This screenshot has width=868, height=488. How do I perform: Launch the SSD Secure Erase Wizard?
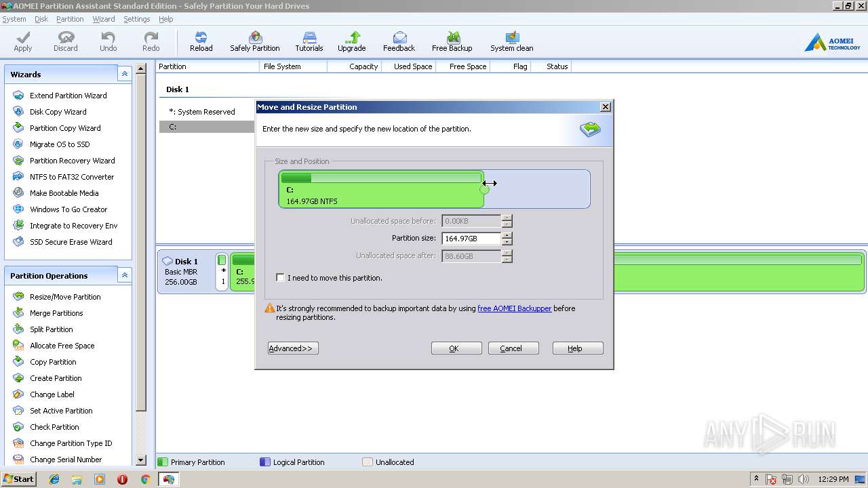point(71,242)
